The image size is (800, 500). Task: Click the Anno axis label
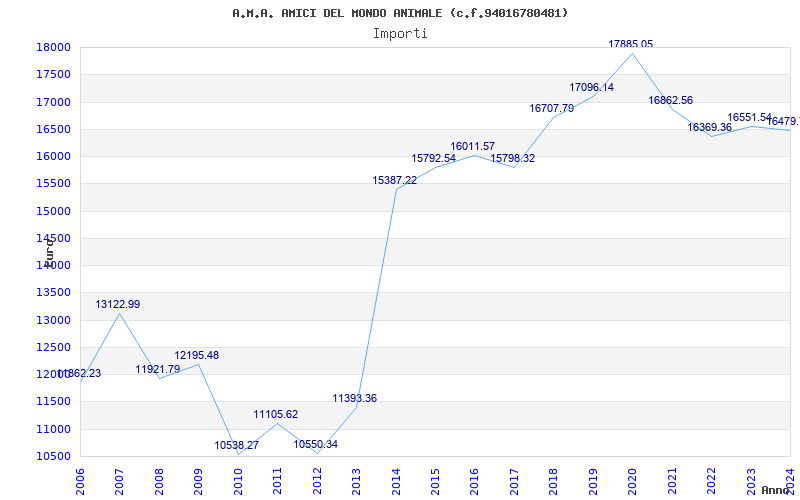coord(776,490)
